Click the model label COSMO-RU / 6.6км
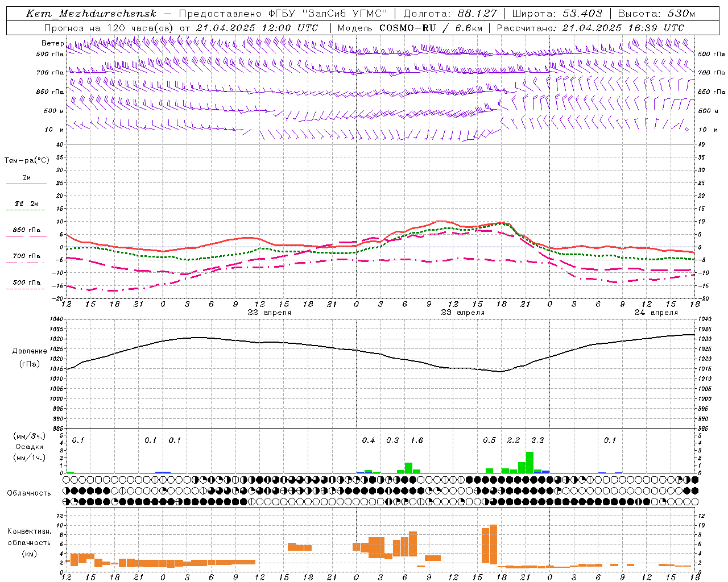Screen dimensions: 728x582 [410, 28]
